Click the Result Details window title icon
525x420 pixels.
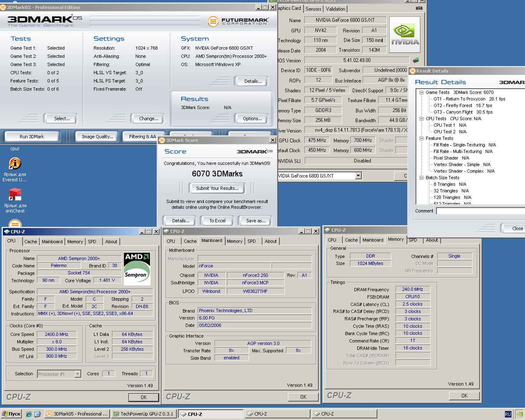413,71
